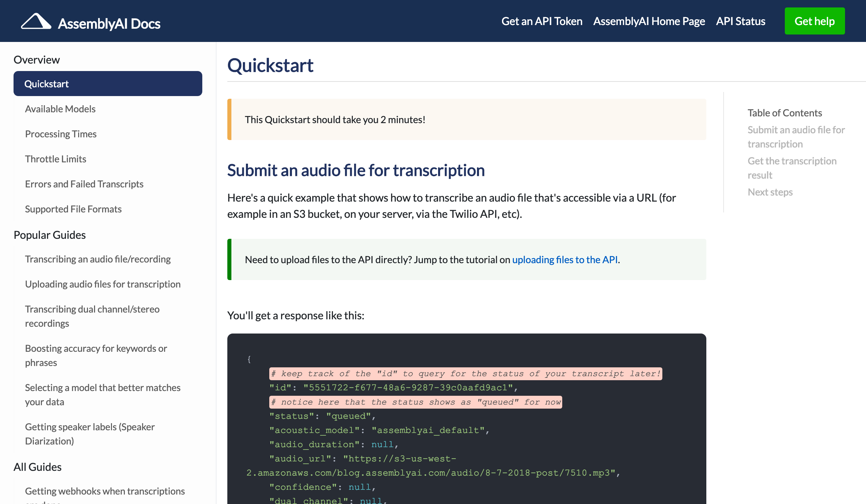Click the "confidence": null code line
The height and width of the screenshot is (504, 866).
(x=322, y=487)
